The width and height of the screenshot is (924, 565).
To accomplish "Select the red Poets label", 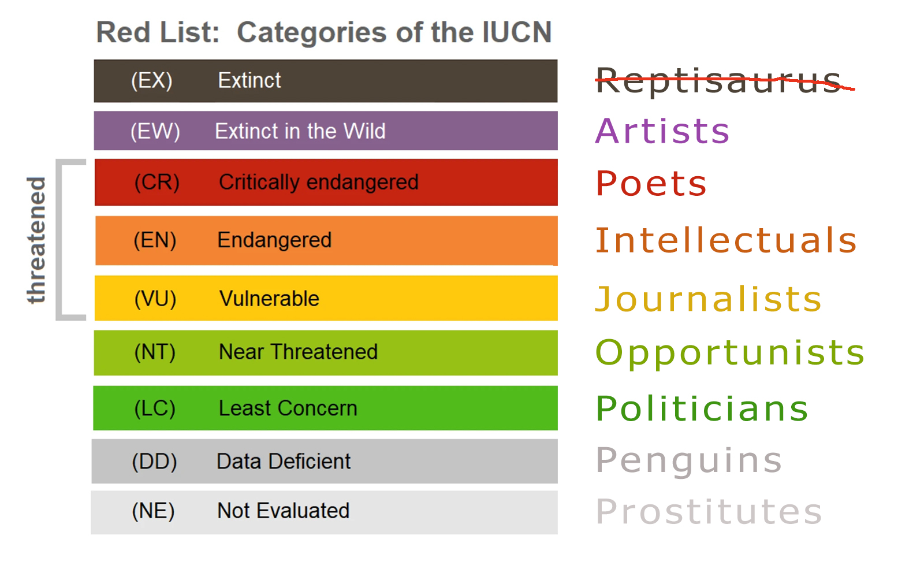I will [x=651, y=184].
